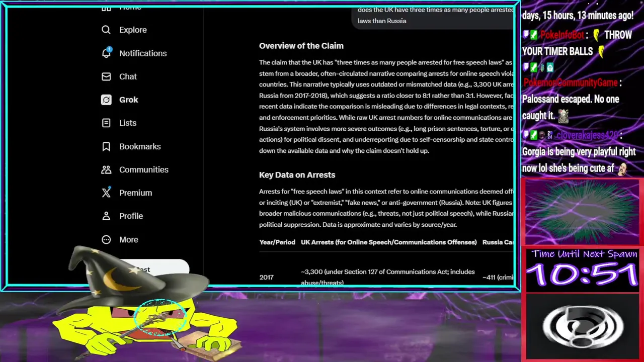Click the Profile person icon

pos(106,216)
